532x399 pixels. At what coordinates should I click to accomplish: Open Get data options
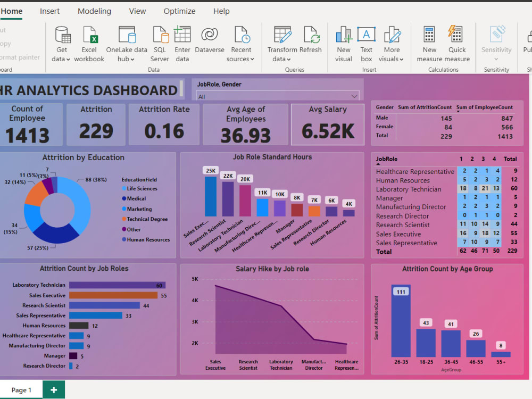pos(62,43)
